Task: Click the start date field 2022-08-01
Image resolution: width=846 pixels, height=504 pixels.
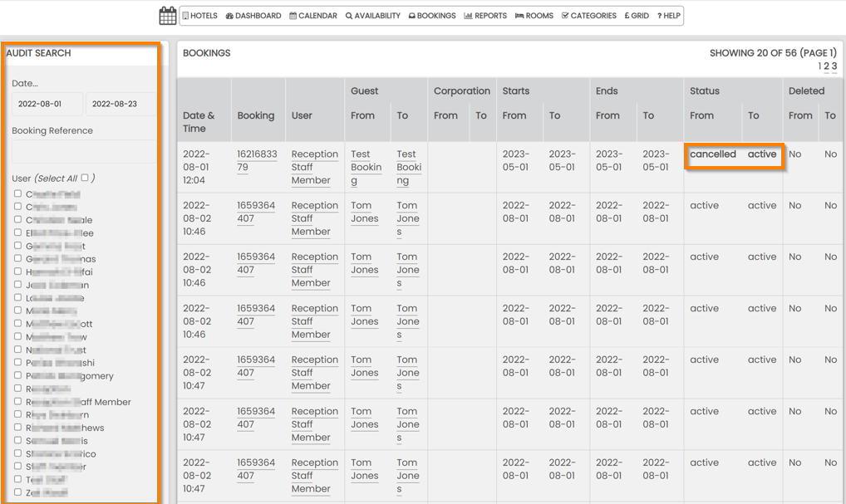Action: click(47, 105)
